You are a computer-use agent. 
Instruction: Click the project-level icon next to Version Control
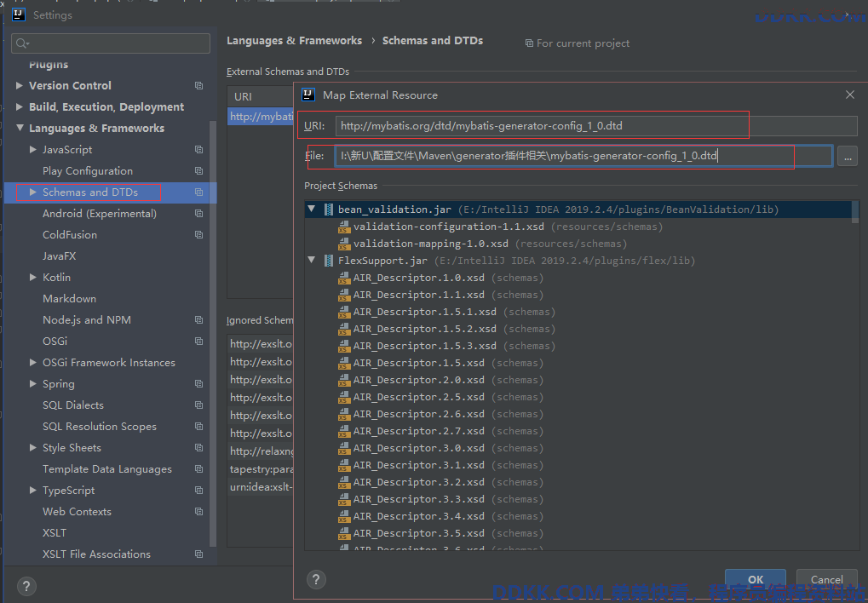198,86
